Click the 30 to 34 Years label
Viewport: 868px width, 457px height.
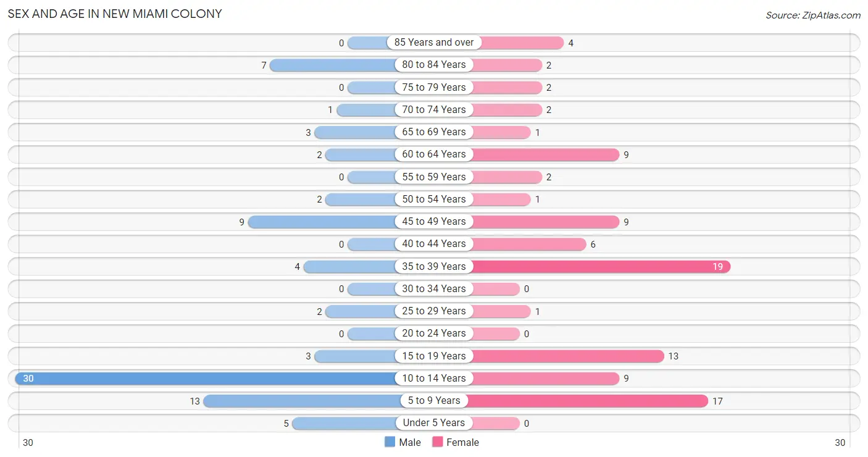[x=434, y=289]
